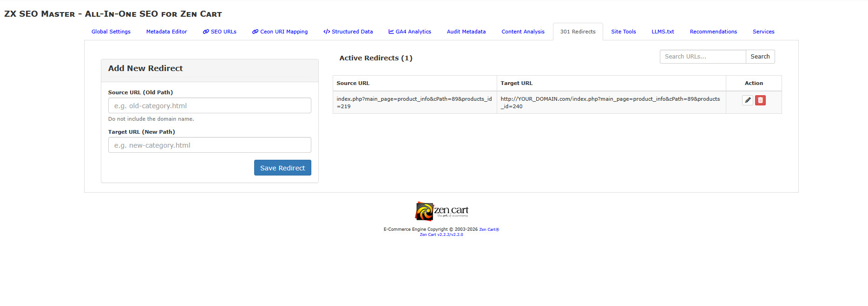Select the source URL cell ending products_id=219
This screenshot has height=306, width=868.
coord(415,103)
